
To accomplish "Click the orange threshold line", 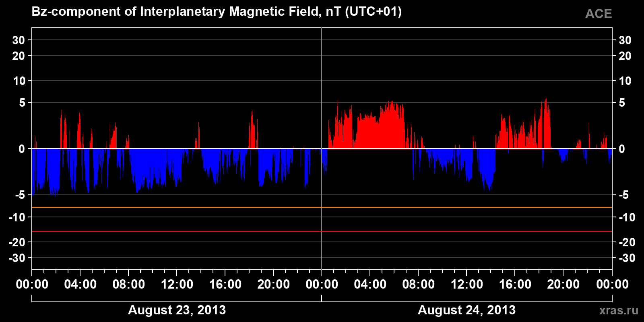I will 322,207.
